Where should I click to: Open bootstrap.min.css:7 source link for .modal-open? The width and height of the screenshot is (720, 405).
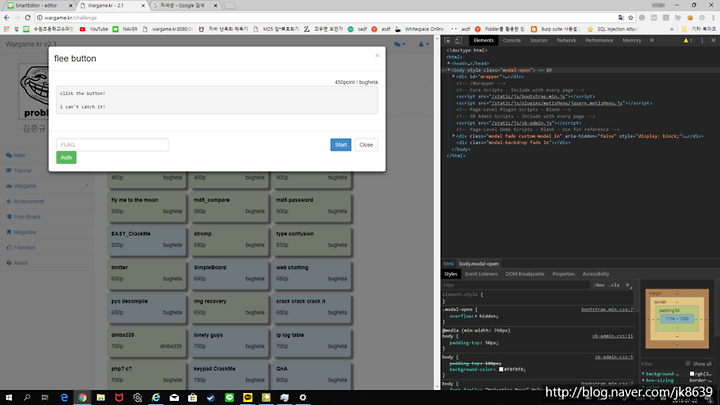click(x=607, y=309)
